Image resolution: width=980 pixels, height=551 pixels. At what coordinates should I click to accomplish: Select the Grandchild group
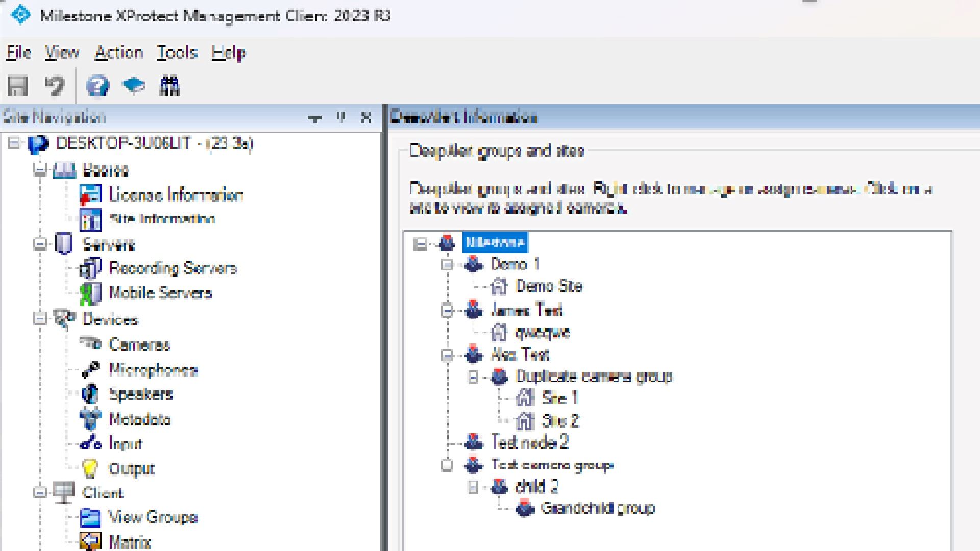click(x=598, y=509)
